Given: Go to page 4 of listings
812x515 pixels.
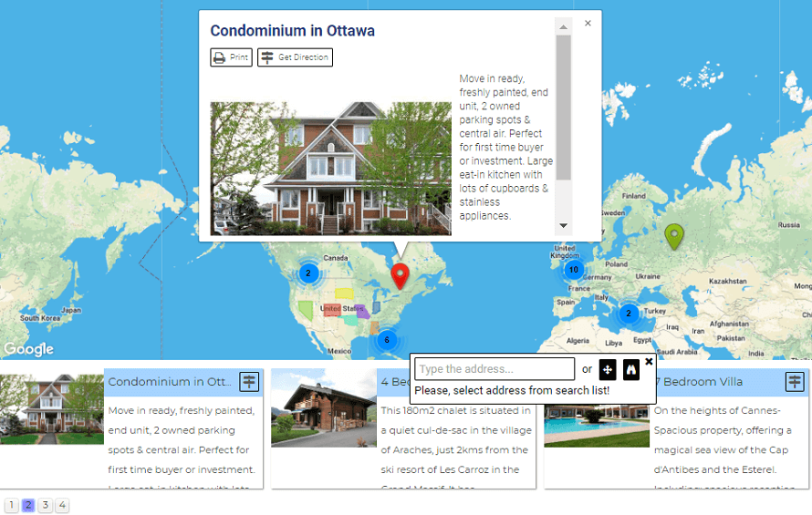Looking at the screenshot, I should click(x=62, y=505).
